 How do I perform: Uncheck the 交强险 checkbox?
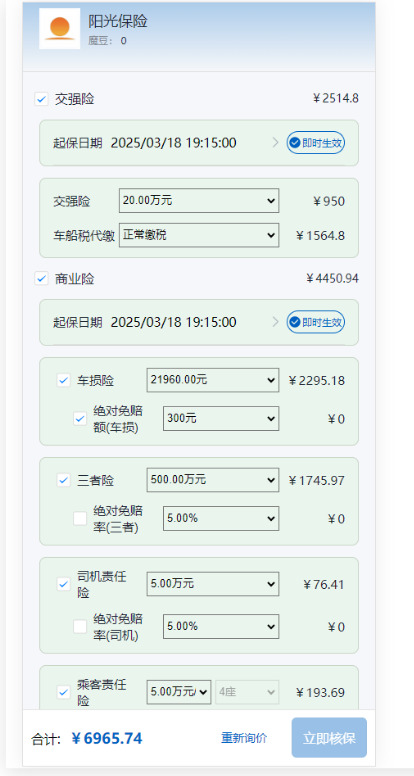(x=41, y=99)
